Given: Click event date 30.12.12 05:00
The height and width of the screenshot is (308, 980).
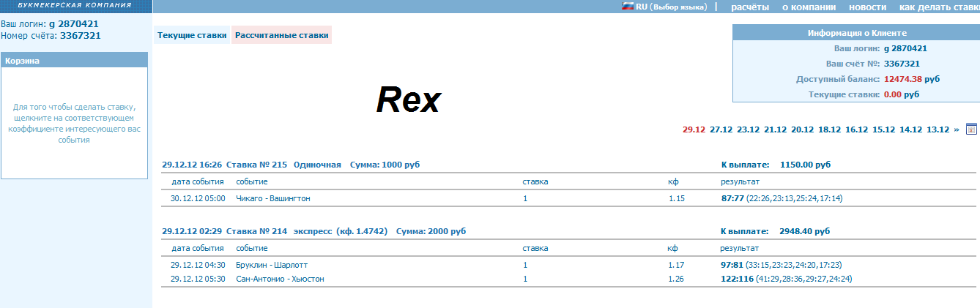Looking at the screenshot, I should click(x=198, y=198).
